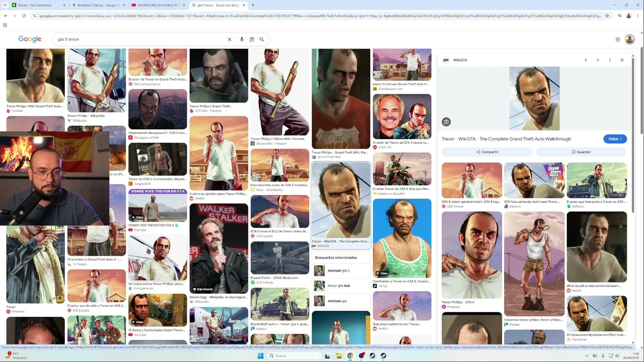Share image via Compartir button

coord(487,152)
